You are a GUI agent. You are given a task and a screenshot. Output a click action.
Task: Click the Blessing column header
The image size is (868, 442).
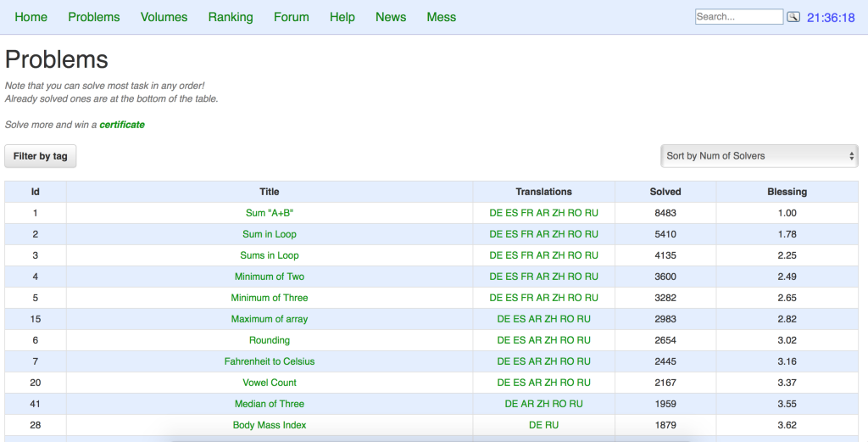(787, 192)
